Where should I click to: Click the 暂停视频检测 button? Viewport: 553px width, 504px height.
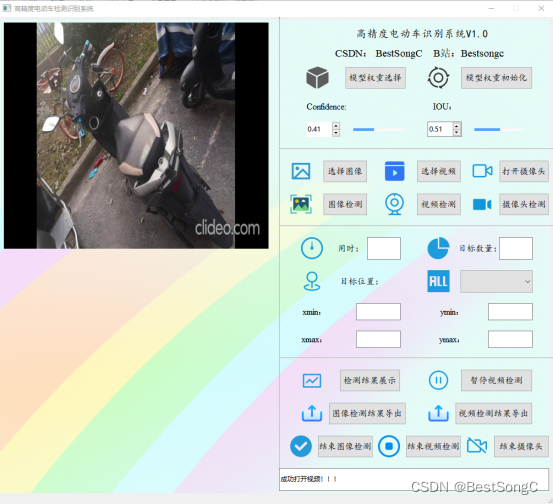pyautogui.click(x=496, y=381)
